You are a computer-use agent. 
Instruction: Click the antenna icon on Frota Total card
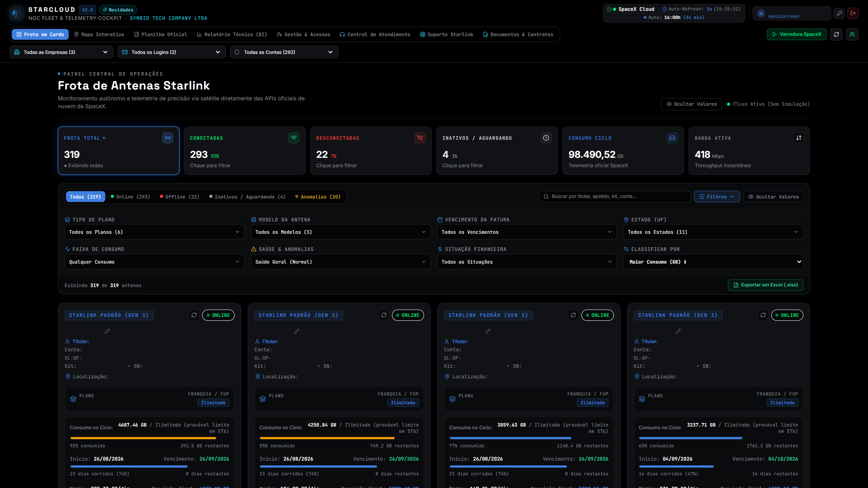[168, 138]
